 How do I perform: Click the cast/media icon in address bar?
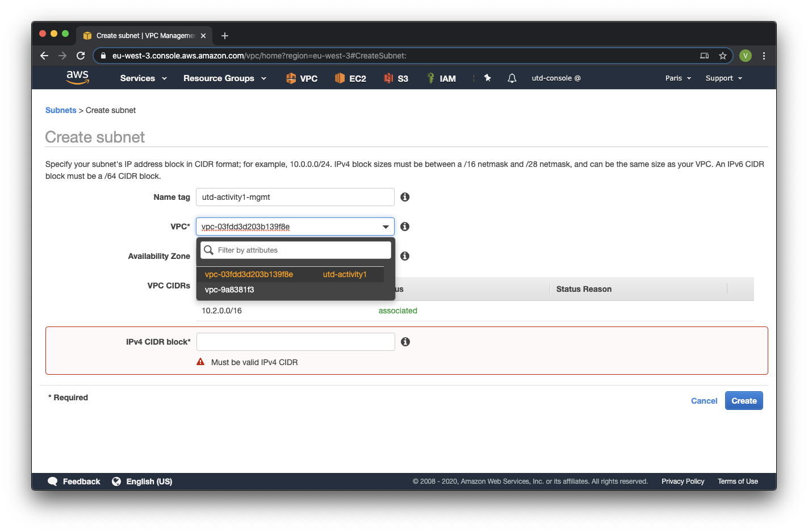pyautogui.click(x=705, y=56)
